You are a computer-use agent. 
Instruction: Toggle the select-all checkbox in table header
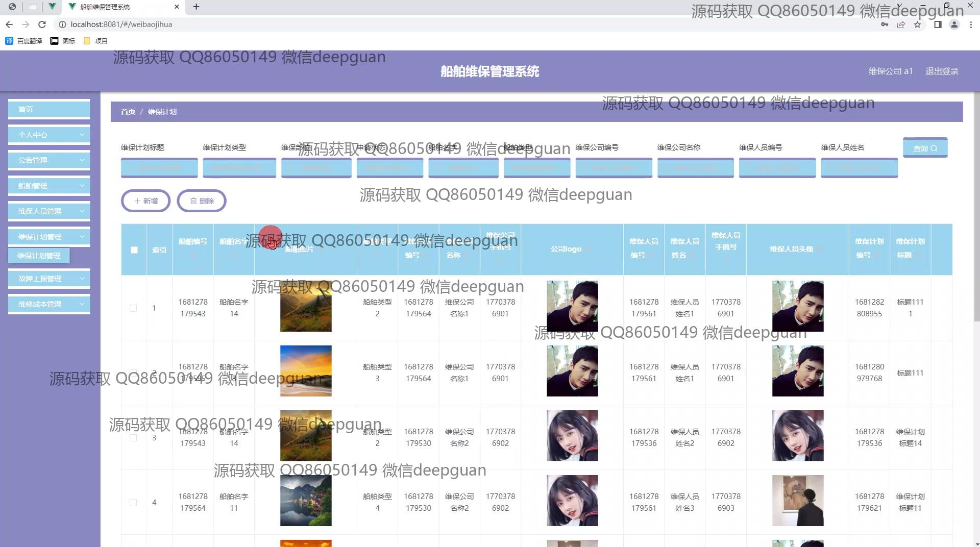click(x=134, y=250)
